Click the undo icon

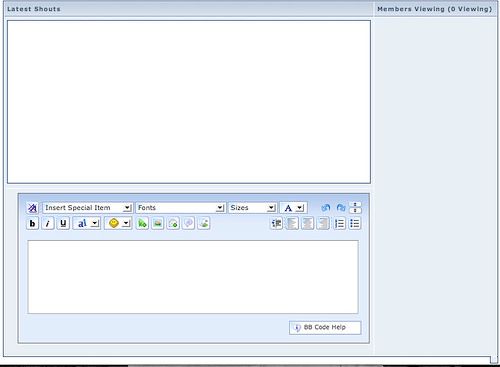(326, 208)
